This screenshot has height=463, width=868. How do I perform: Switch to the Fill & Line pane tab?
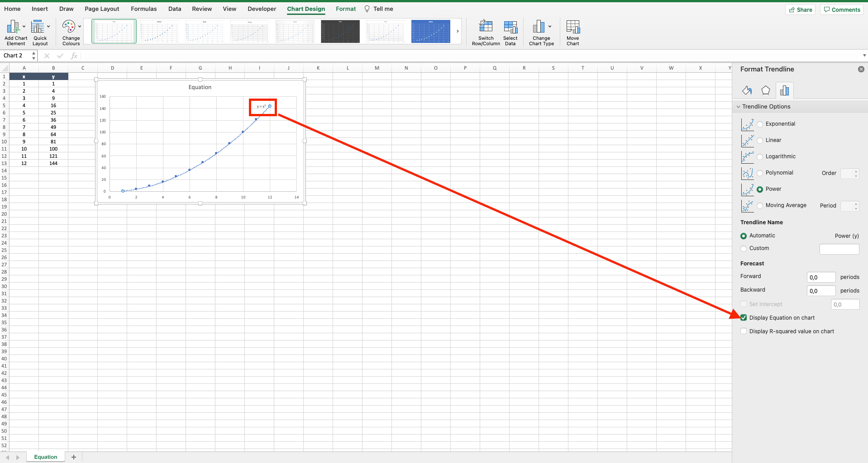click(747, 90)
